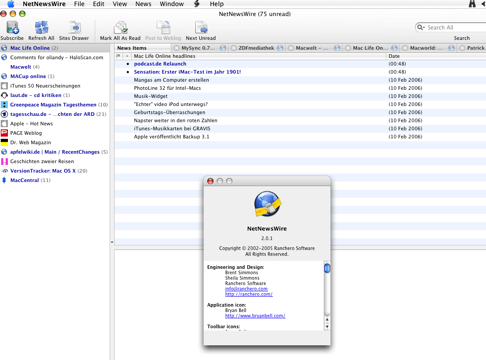Click About window scroll up arrow
Viewport: 486px width, 360px height.
point(327,319)
